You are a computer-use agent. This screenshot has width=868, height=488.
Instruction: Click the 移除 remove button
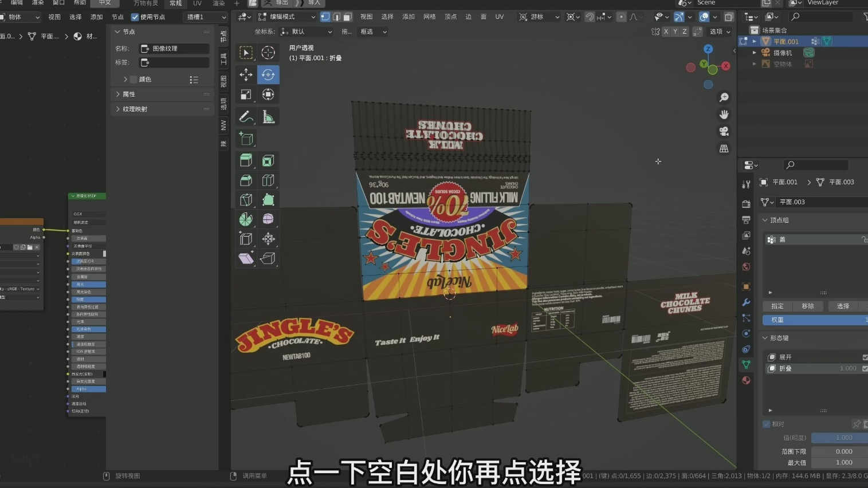point(808,306)
